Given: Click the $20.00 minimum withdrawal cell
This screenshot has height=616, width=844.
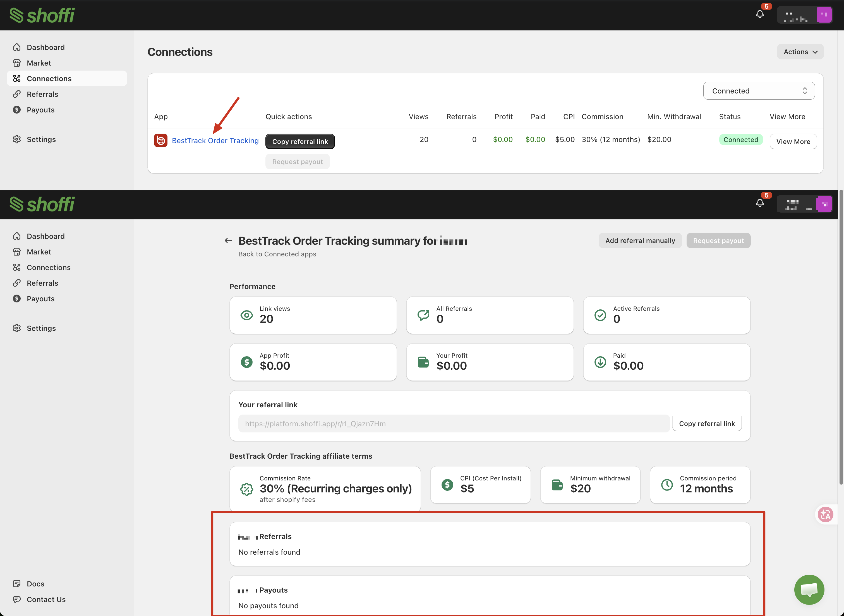Looking at the screenshot, I should (659, 139).
